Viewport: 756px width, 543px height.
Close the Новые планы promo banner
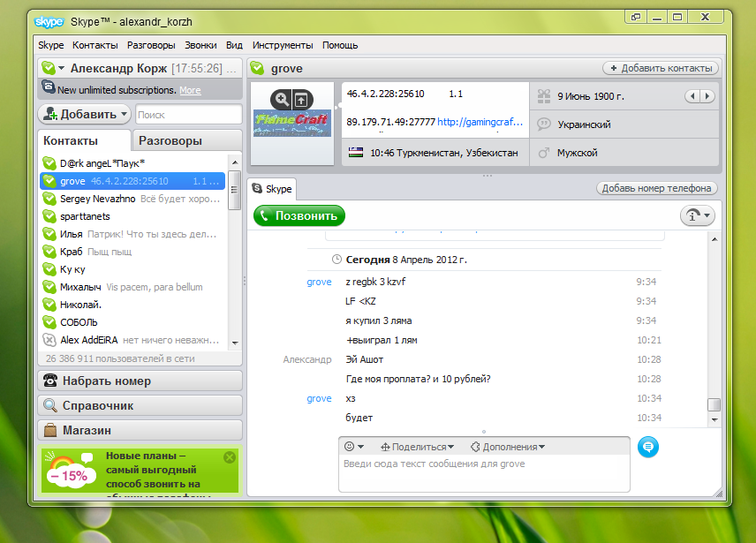[x=230, y=456]
